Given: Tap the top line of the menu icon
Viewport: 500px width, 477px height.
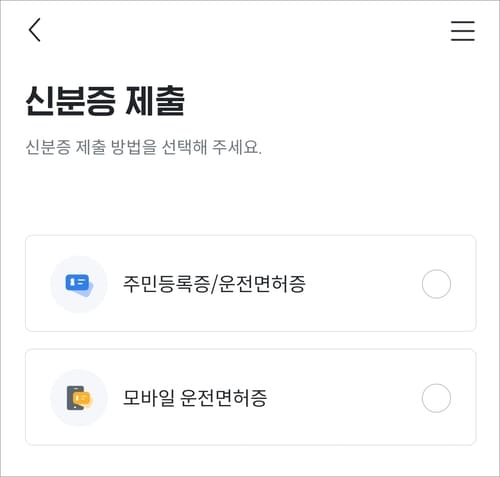Looking at the screenshot, I should (463, 22).
